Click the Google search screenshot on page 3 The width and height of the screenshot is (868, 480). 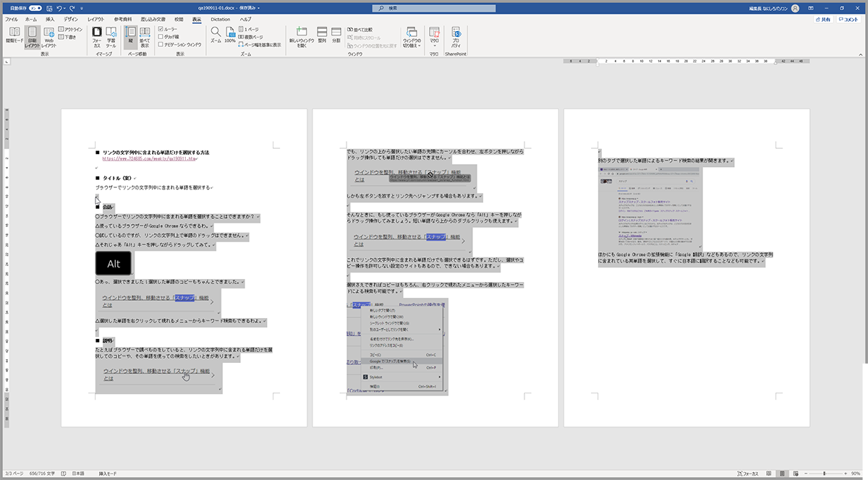tap(650, 207)
